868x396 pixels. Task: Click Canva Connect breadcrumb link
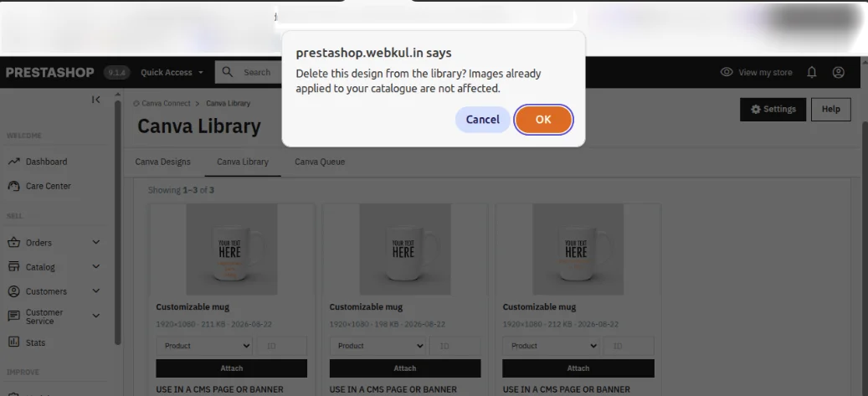(x=166, y=104)
